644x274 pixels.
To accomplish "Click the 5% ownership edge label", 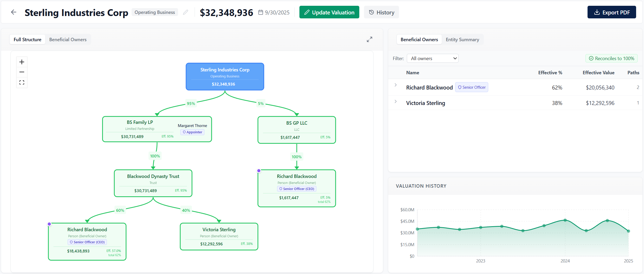I will click(x=261, y=103).
